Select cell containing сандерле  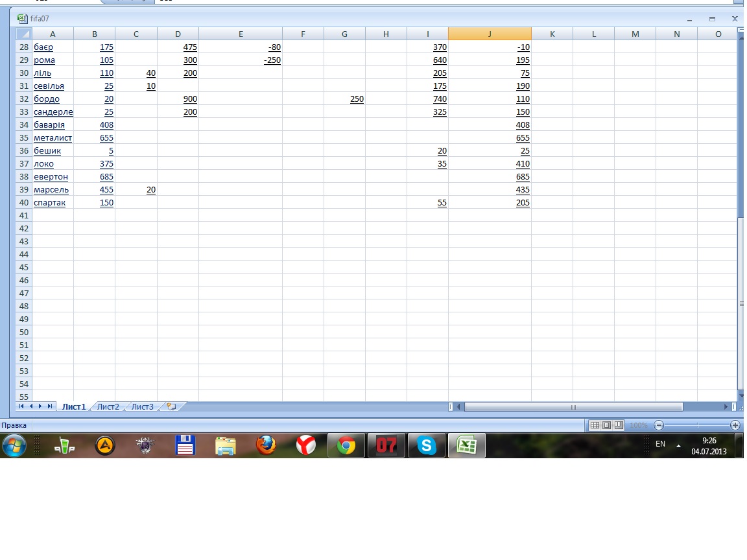click(x=53, y=112)
